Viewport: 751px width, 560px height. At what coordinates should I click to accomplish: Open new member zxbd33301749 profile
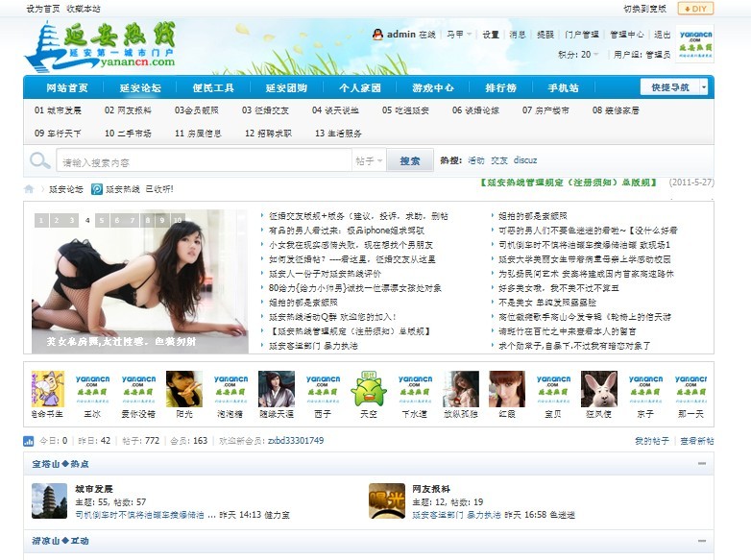[296, 440]
